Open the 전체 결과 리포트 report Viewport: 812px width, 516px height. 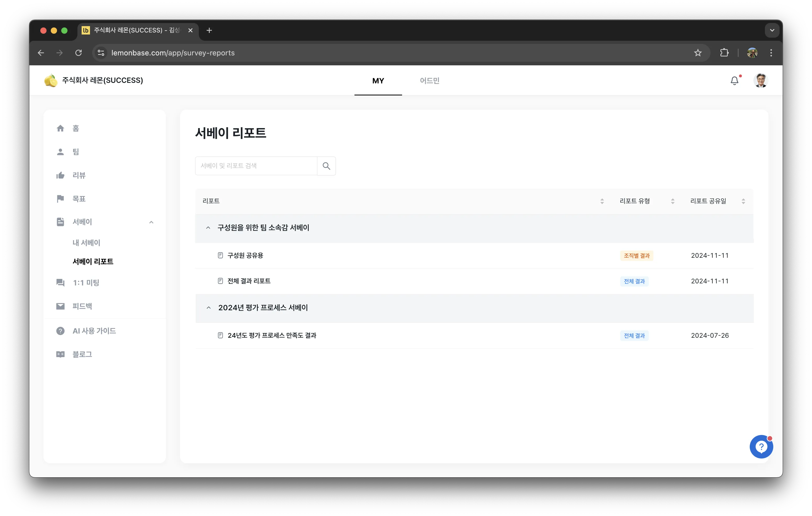249,281
